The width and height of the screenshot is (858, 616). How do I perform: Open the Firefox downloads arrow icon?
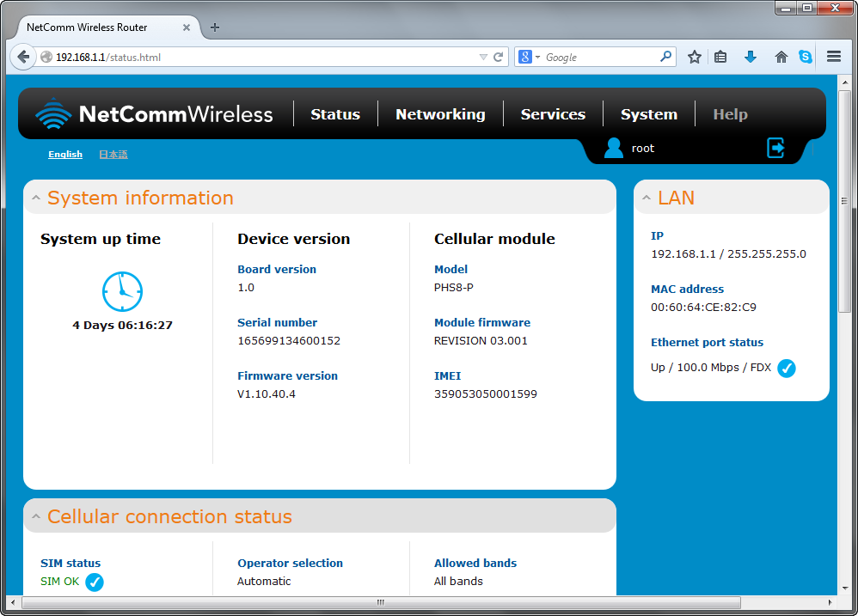[x=751, y=57]
